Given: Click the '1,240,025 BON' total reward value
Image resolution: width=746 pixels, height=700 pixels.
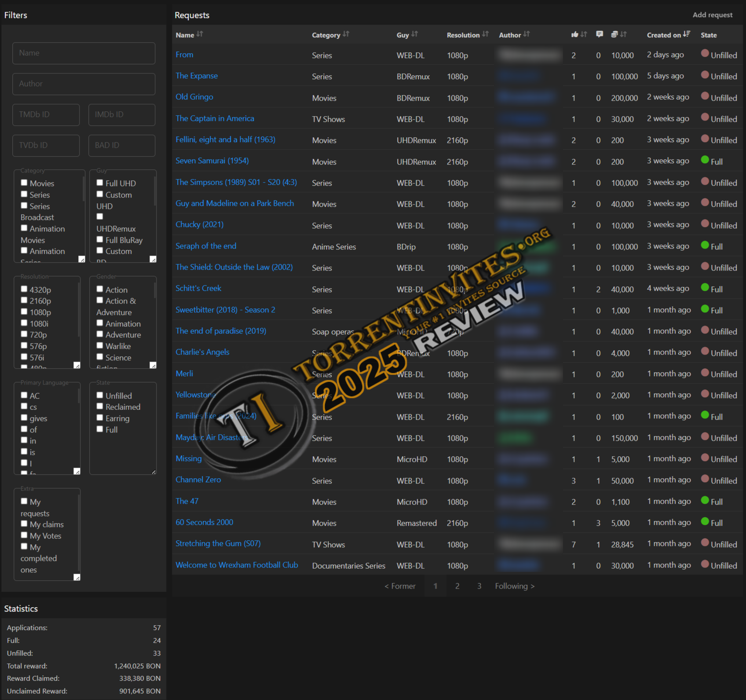Looking at the screenshot, I should [137, 666].
